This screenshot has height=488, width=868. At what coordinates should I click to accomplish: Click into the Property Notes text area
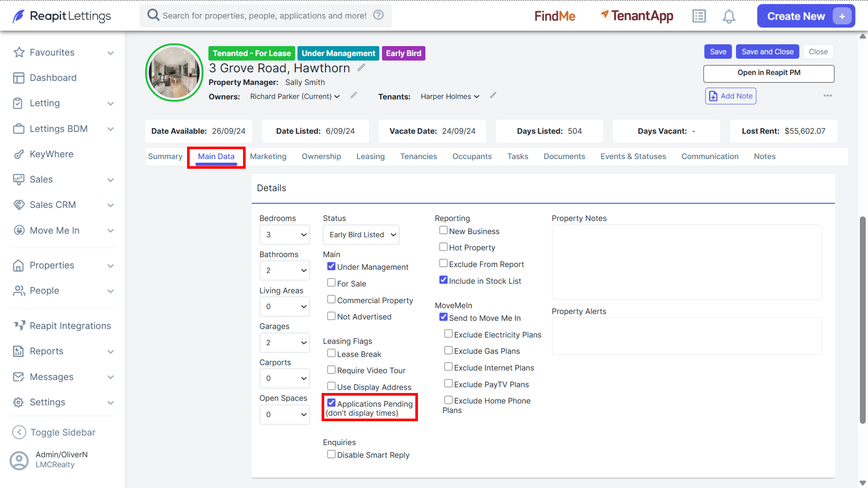pyautogui.click(x=687, y=262)
